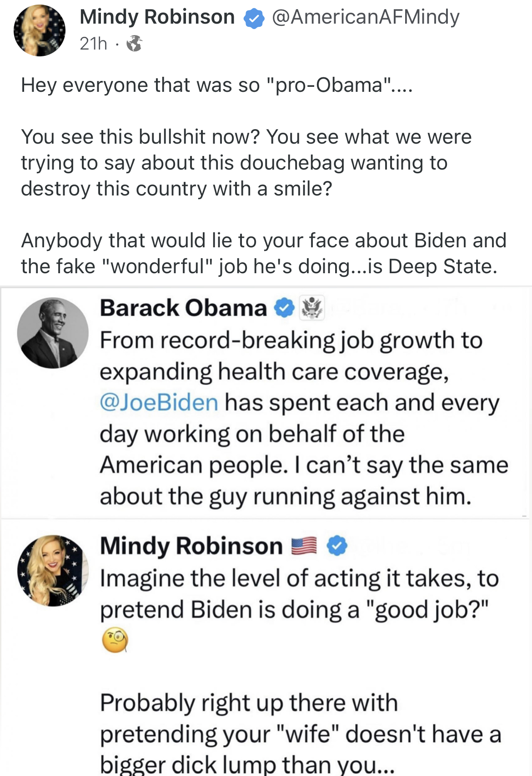This screenshot has width=532, height=776.
Task: Open Mindy Robinson's profile name in post header
Action: tap(157, 17)
